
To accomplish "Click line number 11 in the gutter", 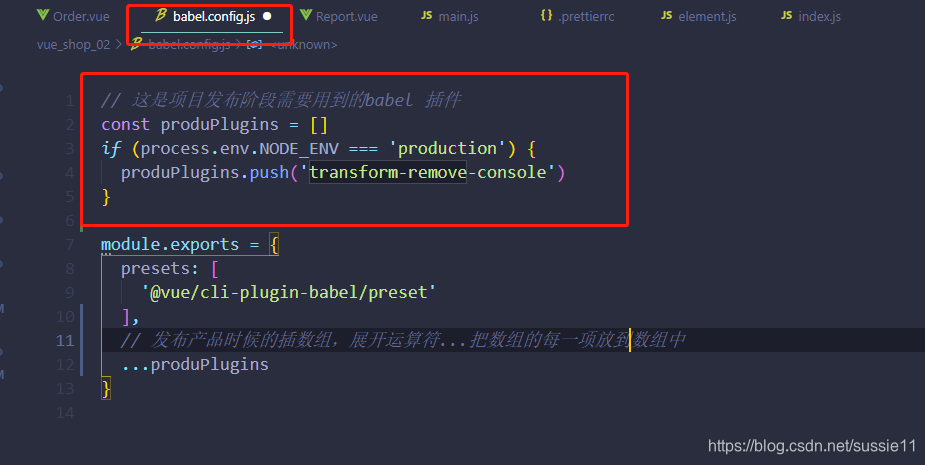I will click(x=65, y=340).
